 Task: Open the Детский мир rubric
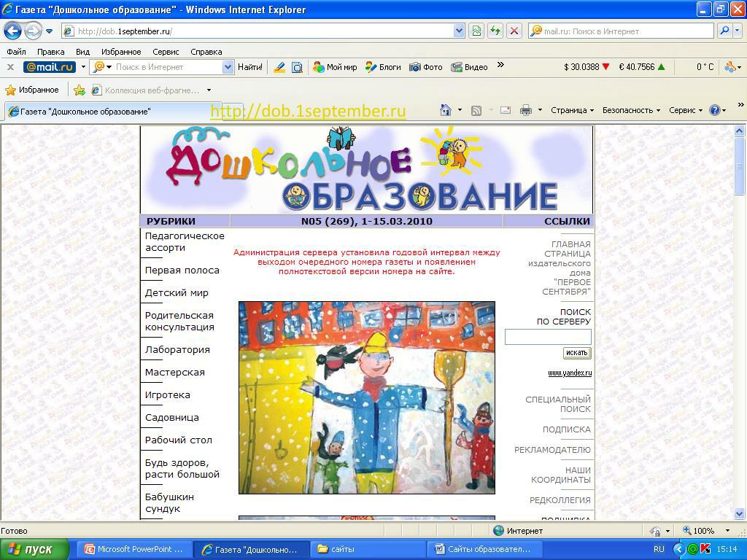click(x=177, y=293)
